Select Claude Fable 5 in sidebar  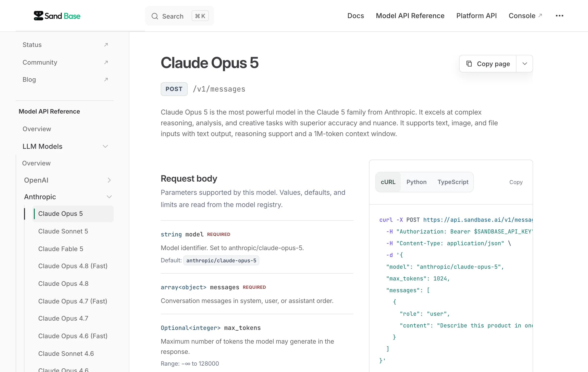61,249
